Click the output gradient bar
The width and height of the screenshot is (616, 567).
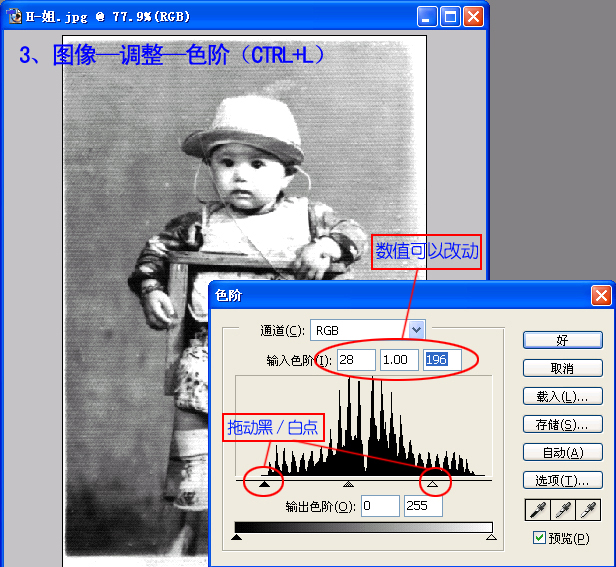(x=363, y=527)
